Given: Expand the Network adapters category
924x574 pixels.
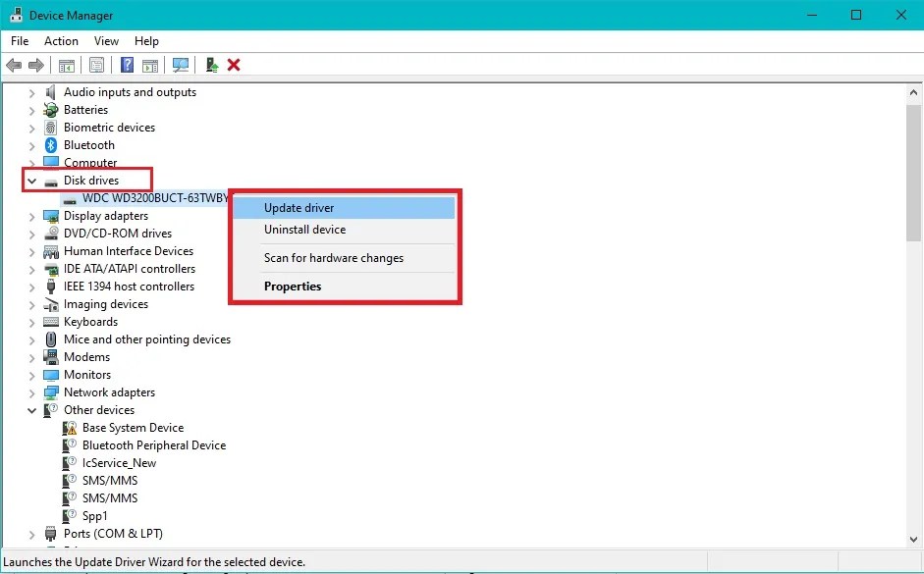Looking at the screenshot, I should tap(32, 391).
